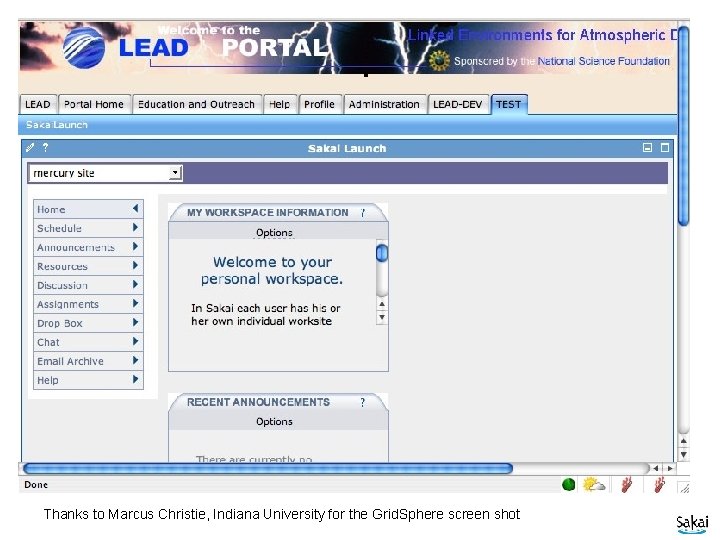Expand the sidebar Help menu arrow
The width and height of the screenshot is (720, 540).
(x=135, y=379)
